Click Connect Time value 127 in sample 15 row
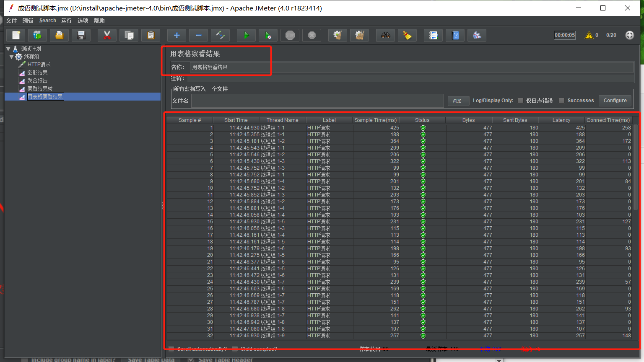 pyautogui.click(x=626, y=222)
